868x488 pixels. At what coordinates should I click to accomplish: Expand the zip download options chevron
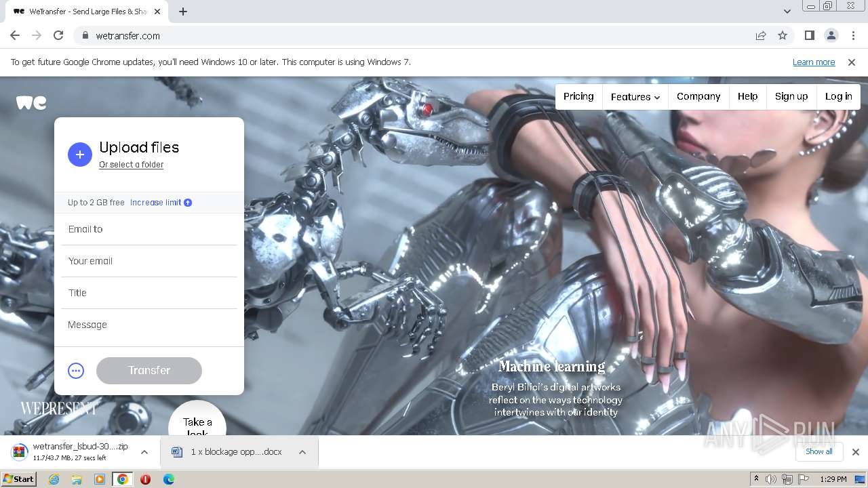(x=144, y=452)
